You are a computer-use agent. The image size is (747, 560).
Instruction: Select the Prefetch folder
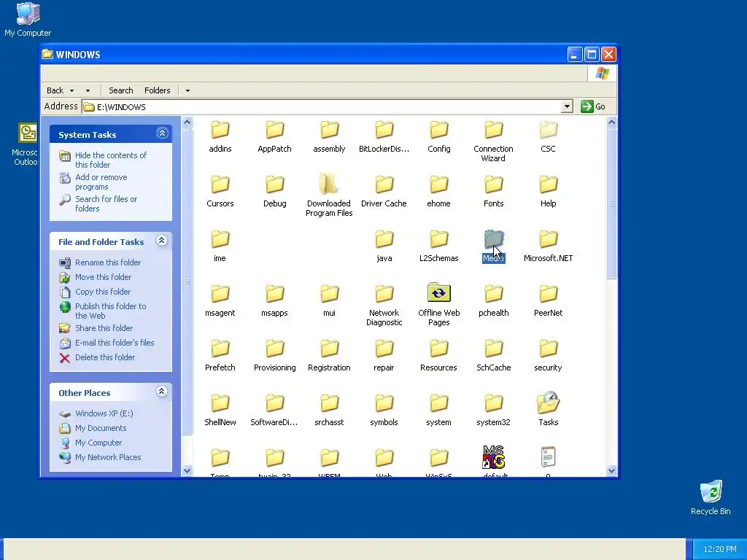(220, 356)
